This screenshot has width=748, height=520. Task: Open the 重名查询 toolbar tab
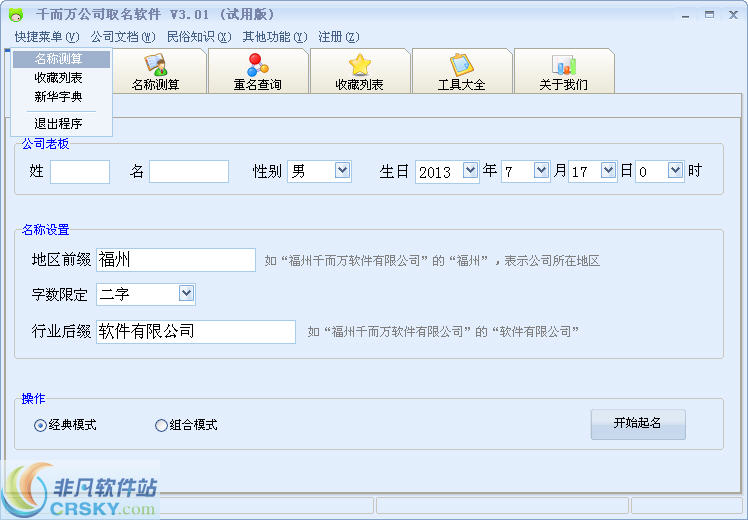(258, 72)
